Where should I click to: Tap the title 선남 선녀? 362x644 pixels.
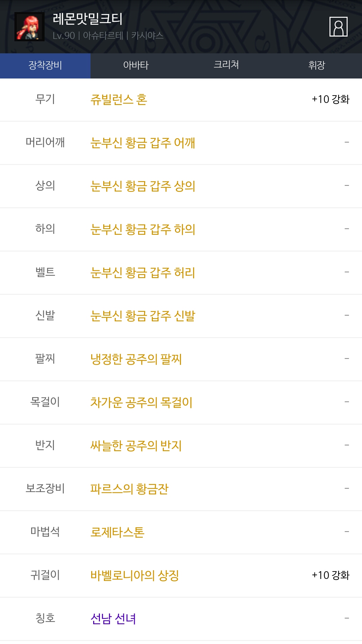[x=113, y=619]
